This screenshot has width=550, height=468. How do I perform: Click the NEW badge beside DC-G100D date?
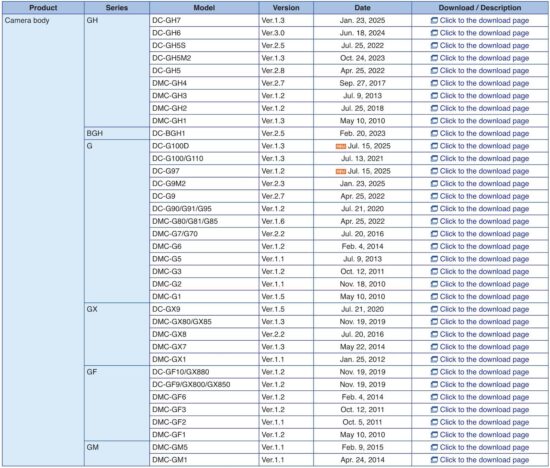[341, 146]
